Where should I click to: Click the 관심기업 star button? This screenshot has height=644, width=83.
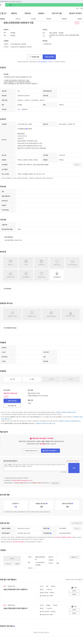coord(8,564)
